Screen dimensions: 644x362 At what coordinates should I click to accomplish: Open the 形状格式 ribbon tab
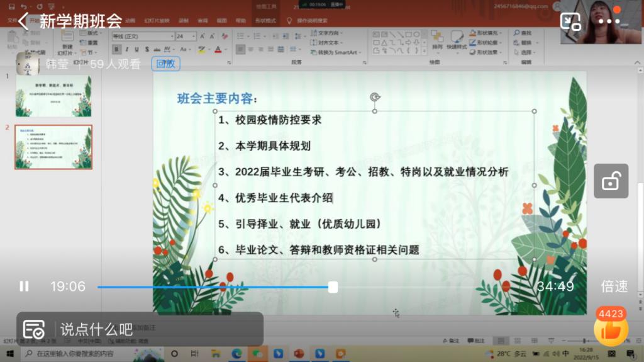[265, 20]
